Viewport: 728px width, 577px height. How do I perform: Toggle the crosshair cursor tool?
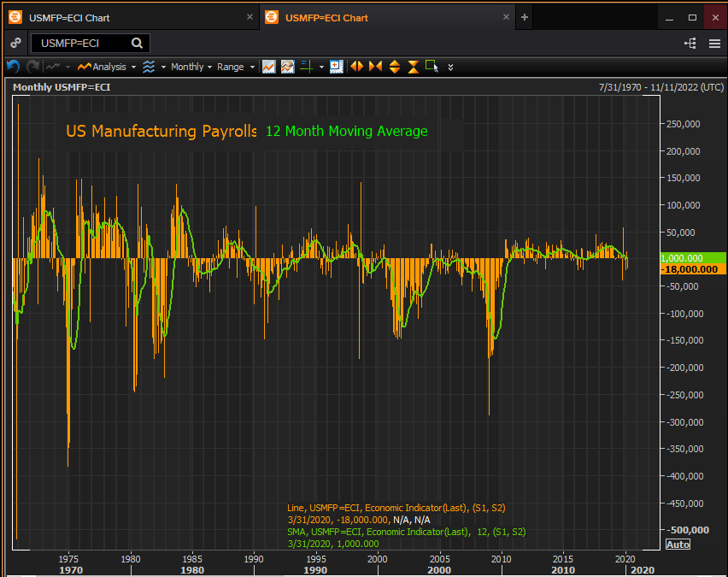pos(307,67)
